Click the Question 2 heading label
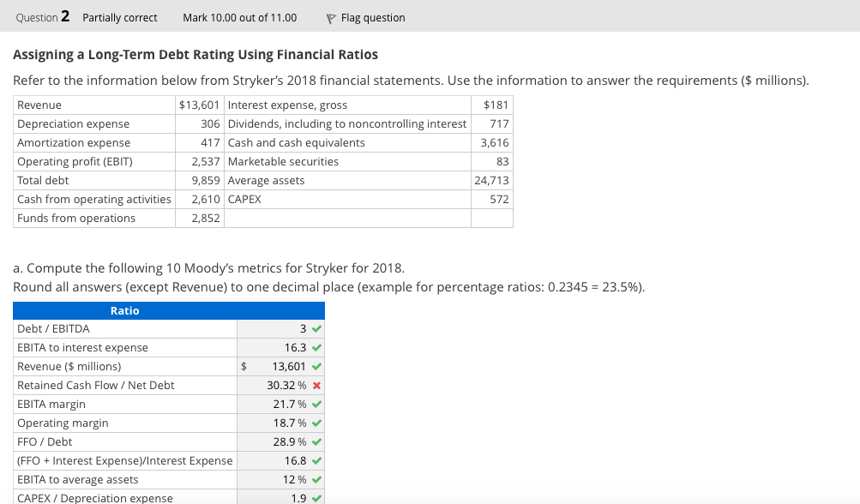The width and height of the screenshot is (860, 504). [43, 17]
